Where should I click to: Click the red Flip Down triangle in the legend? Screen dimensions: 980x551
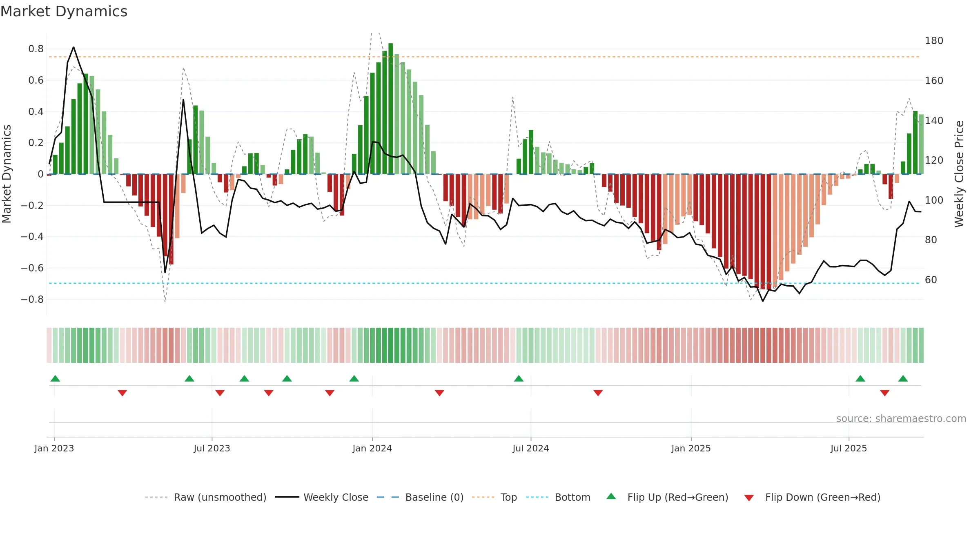coord(749,498)
